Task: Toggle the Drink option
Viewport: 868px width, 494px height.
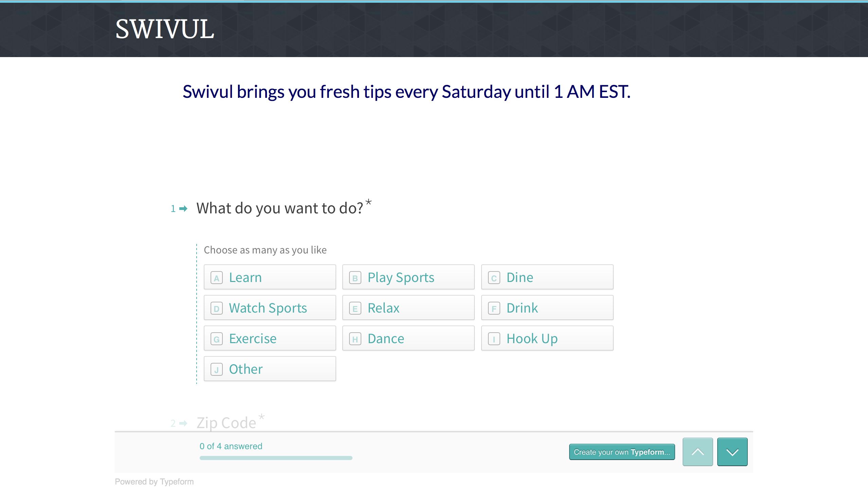Action: point(547,308)
